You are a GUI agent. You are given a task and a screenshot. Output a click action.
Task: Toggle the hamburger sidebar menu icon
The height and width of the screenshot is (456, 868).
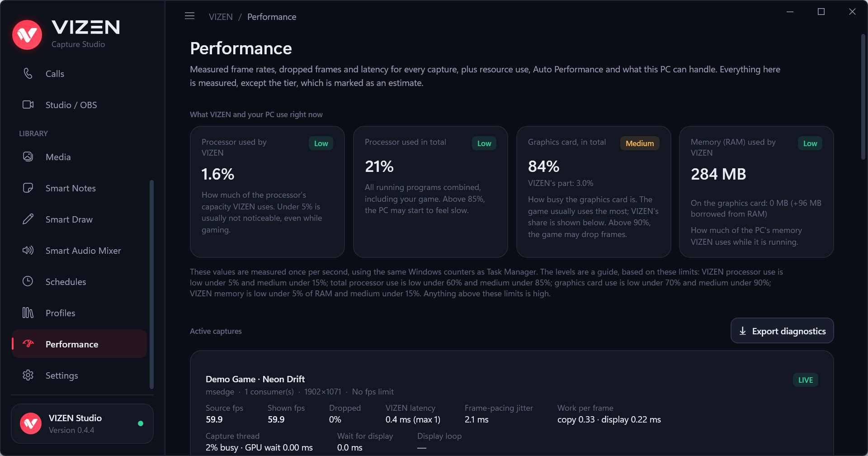coord(190,16)
